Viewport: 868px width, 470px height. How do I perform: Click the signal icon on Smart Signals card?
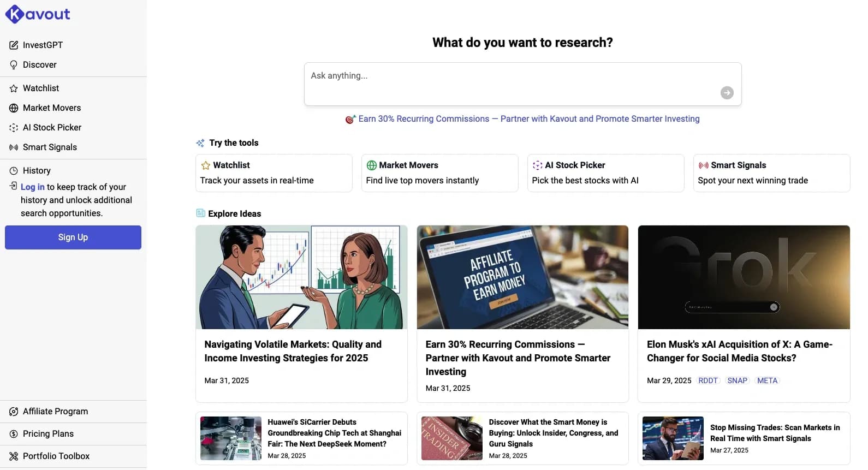(704, 165)
